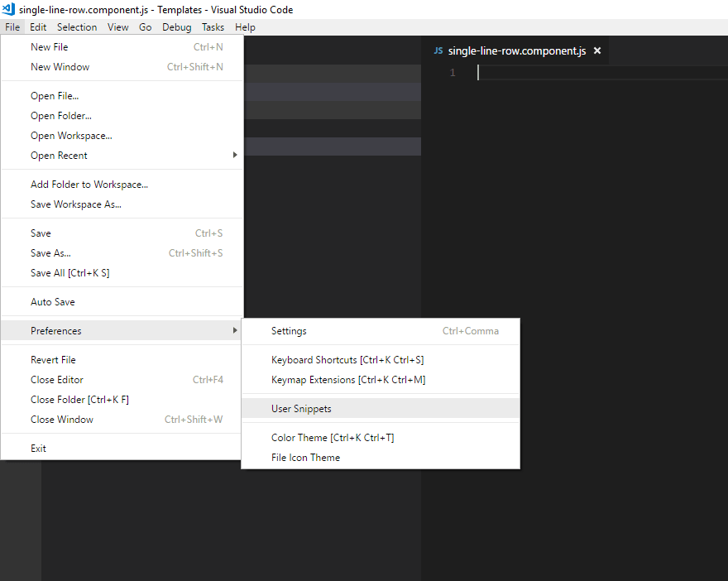This screenshot has height=581, width=728.
Task: Click New File in the File menu
Action: (x=50, y=47)
